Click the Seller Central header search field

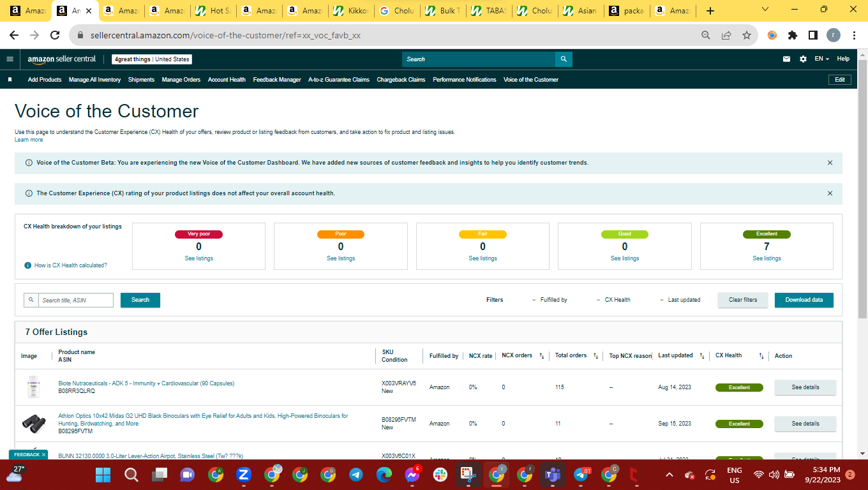tap(479, 59)
